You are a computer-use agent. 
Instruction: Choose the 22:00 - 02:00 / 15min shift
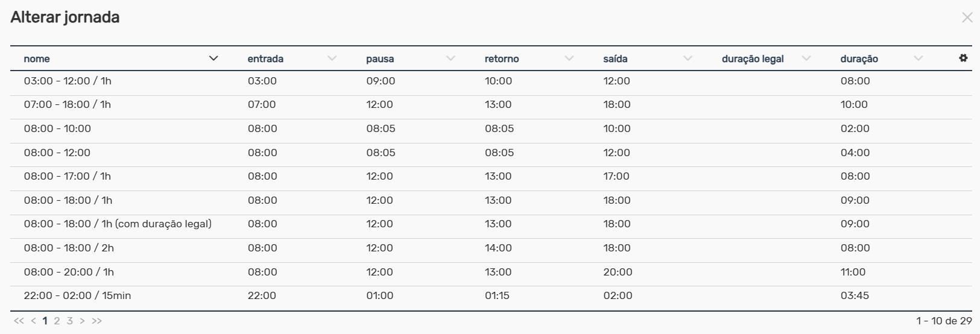click(x=491, y=296)
